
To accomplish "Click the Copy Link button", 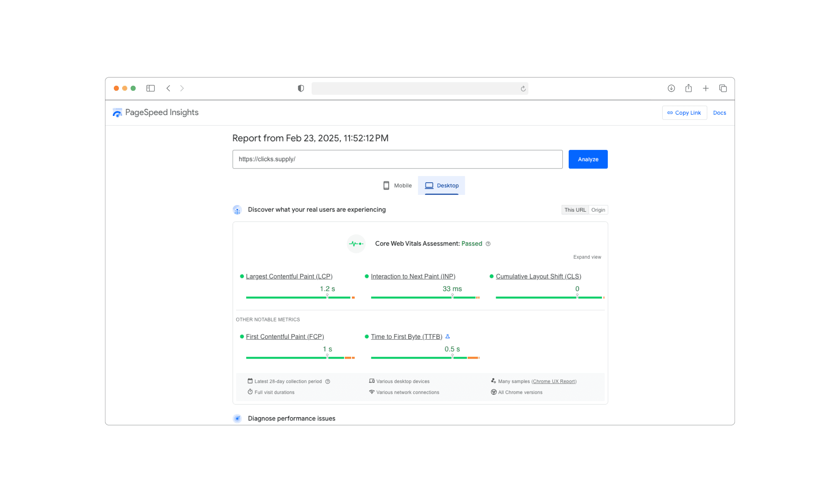I will [685, 113].
